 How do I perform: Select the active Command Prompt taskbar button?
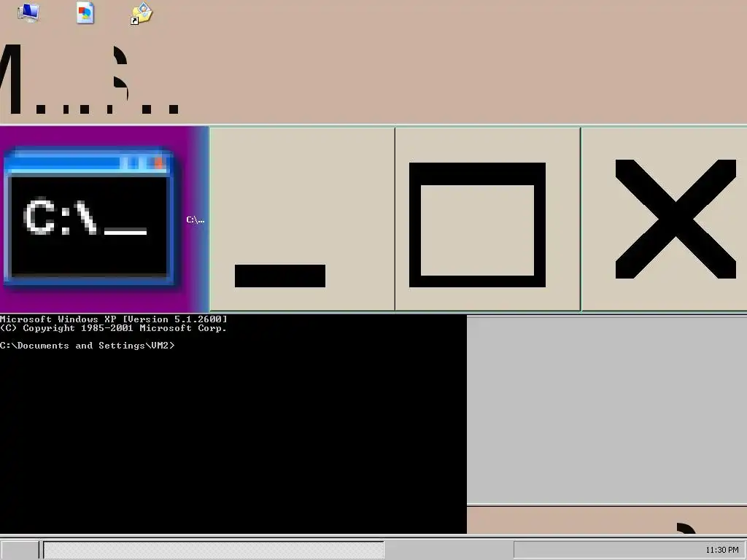(x=214, y=550)
